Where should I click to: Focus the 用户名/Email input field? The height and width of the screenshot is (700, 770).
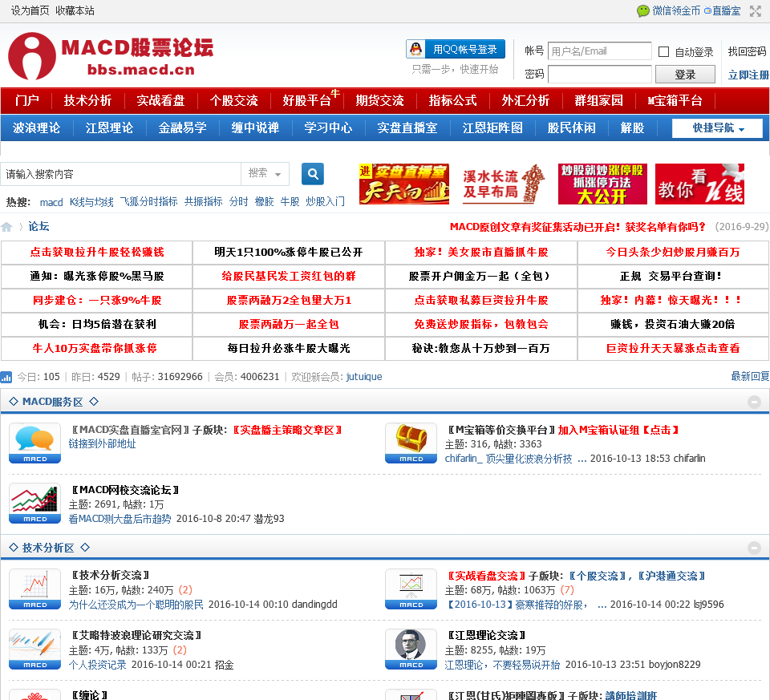click(600, 51)
